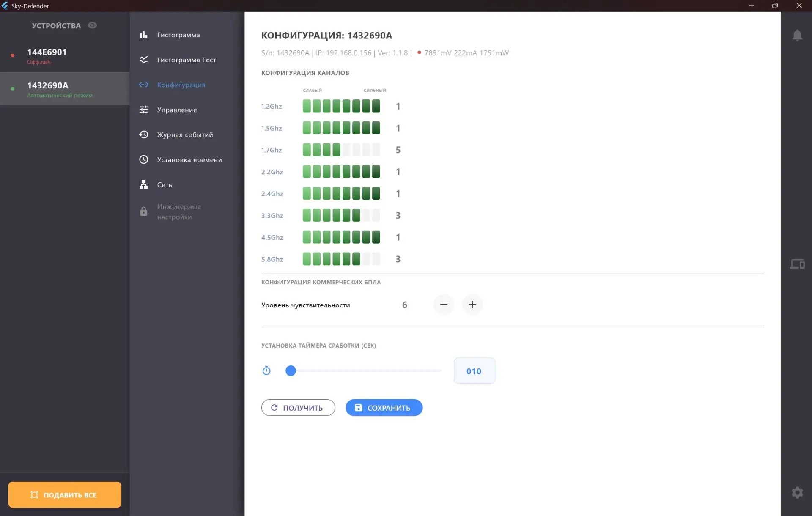Click the Гистограмма Тест wave icon
This screenshot has width=812, height=516.
coord(144,60)
